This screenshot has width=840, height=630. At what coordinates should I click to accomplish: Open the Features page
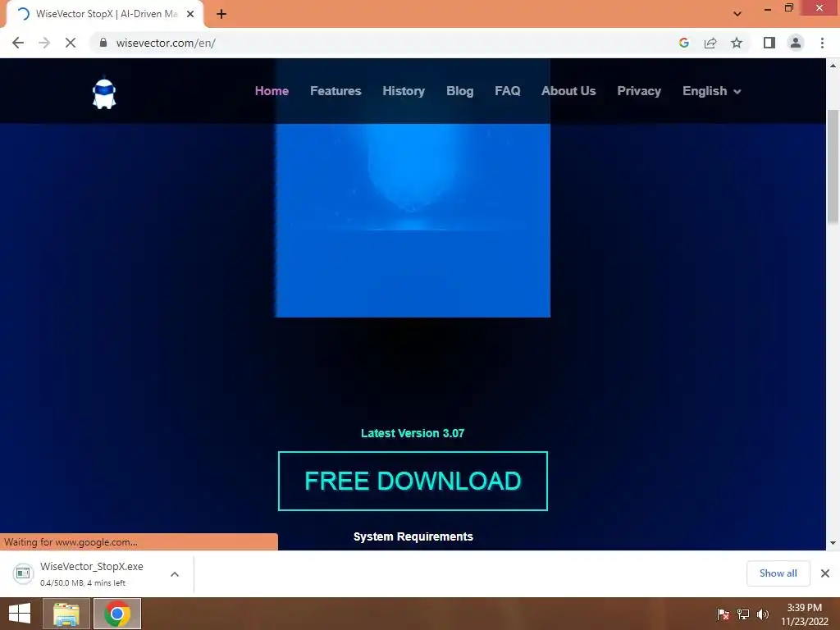[336, 91]
